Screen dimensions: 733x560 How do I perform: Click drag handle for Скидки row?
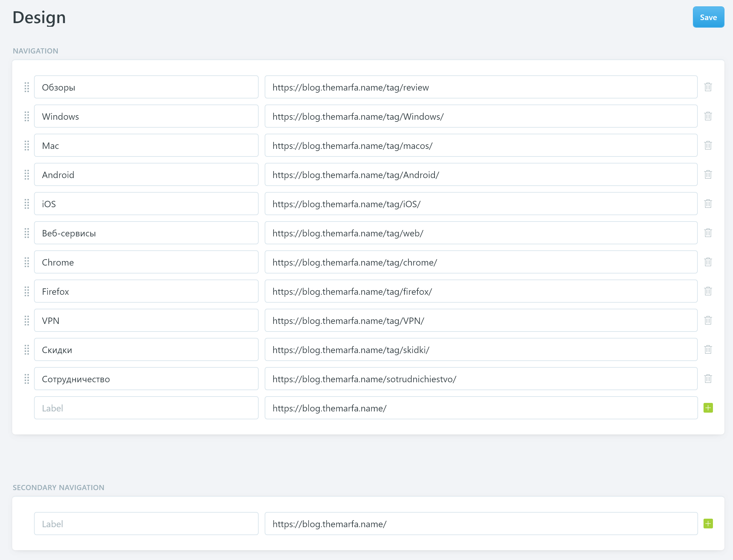pyautogui.click(x=27, y=350)
